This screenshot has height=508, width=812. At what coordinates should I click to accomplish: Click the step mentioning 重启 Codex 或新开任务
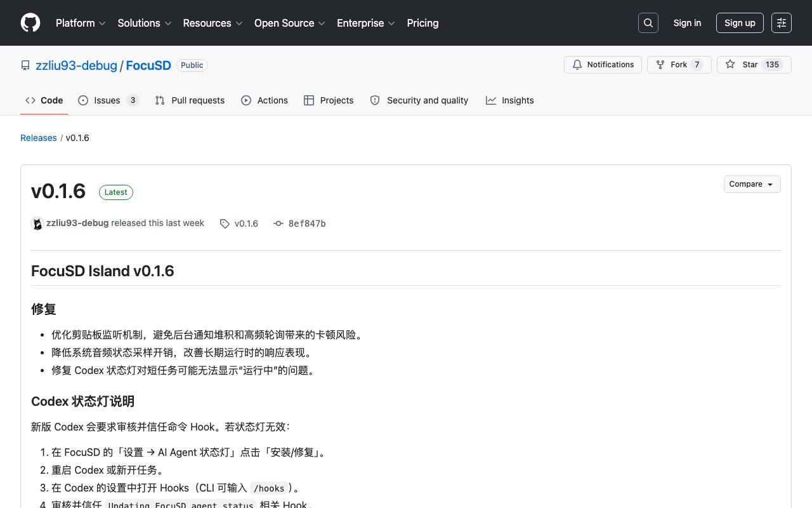tap(110, 471)
